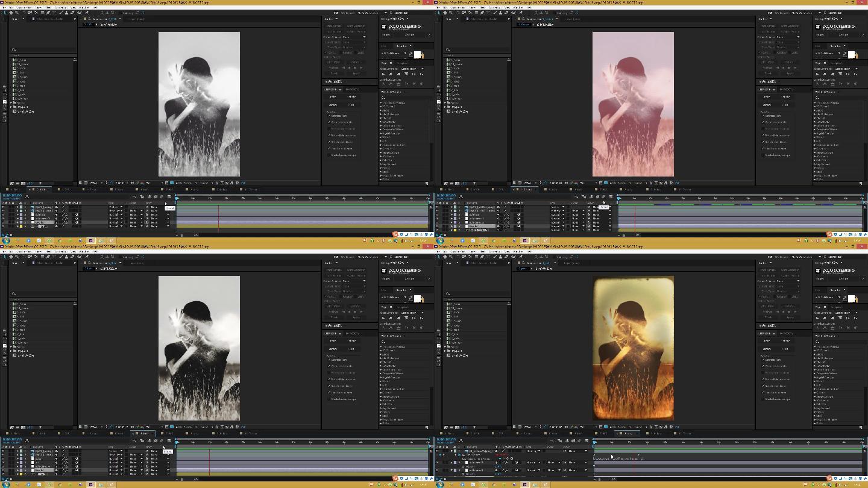Click align top icon in bottom-right Align panel
This screenshot has height=488, width=868.
click(x=840, y=318)
